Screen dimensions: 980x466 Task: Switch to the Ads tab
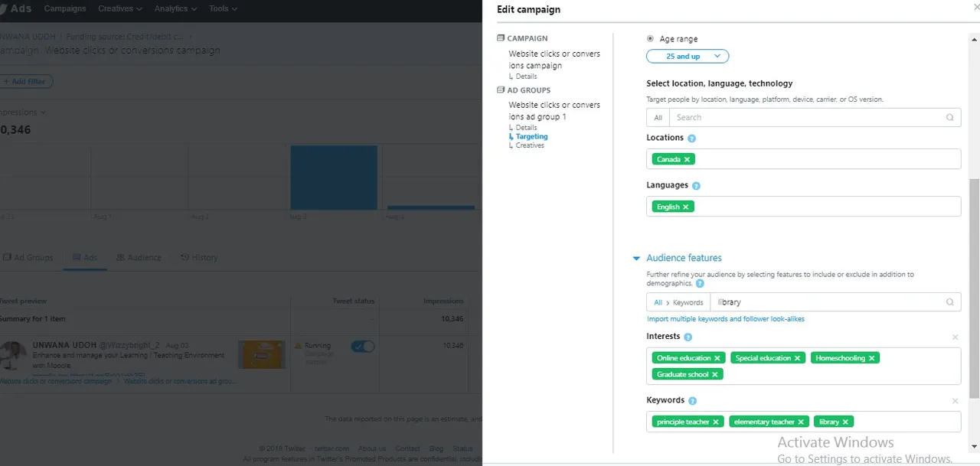85,258
